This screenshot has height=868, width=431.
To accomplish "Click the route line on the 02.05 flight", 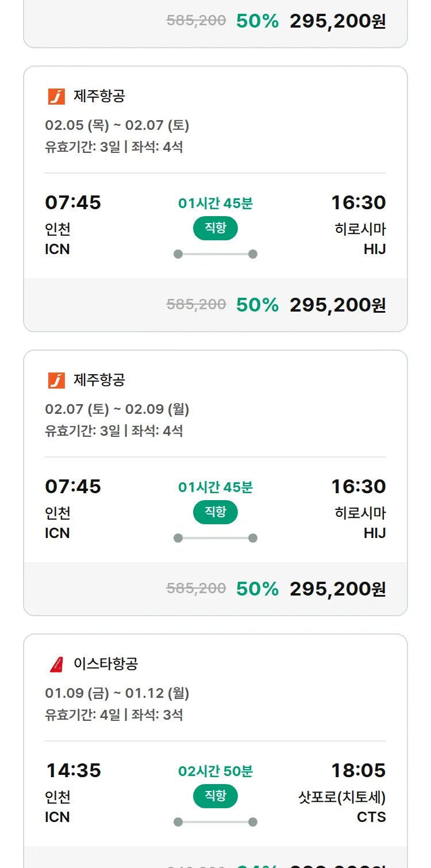I will pos(215,254).
